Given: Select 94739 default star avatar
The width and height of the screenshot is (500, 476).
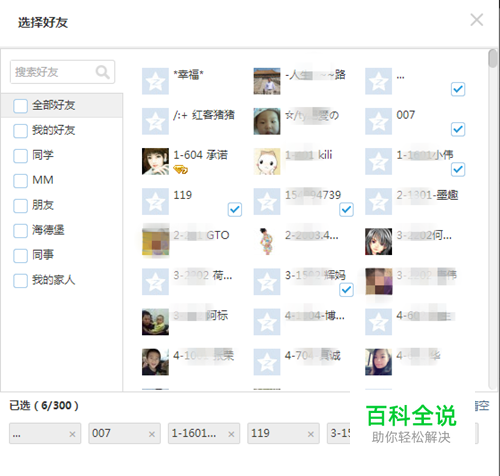Looking at the screenshot, I should pyautogui.click(x=267, y=201).
